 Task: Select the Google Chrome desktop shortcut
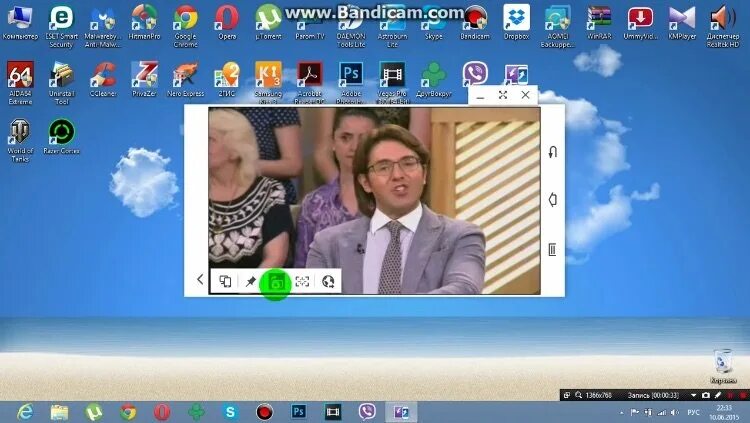pos(186,27)
